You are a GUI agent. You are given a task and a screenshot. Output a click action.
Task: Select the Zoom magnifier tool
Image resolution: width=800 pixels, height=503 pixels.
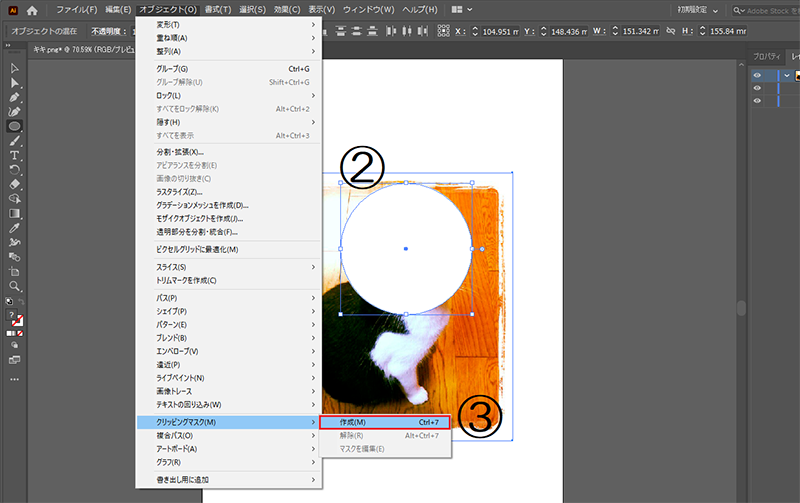pyautogui.click(x=15, y=286)
